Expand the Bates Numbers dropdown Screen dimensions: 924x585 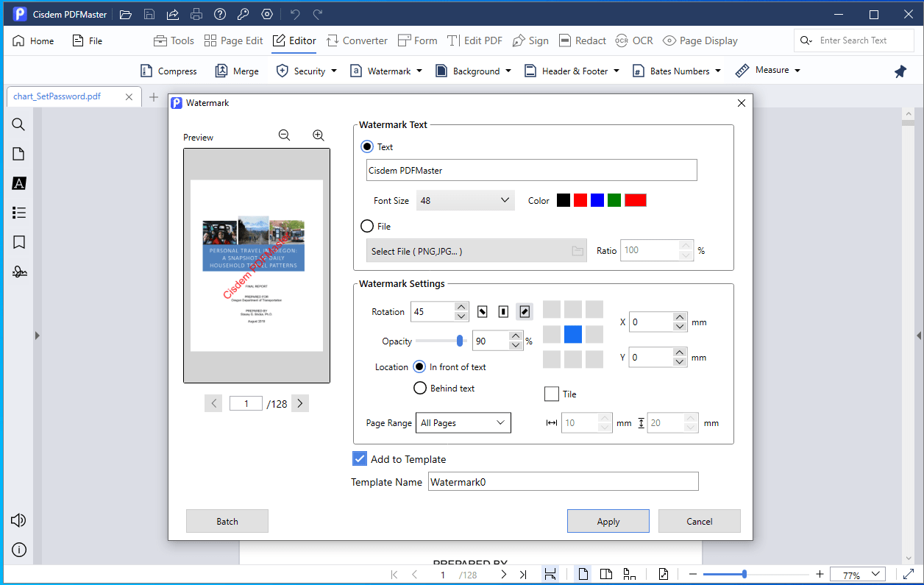coord(718,71)
